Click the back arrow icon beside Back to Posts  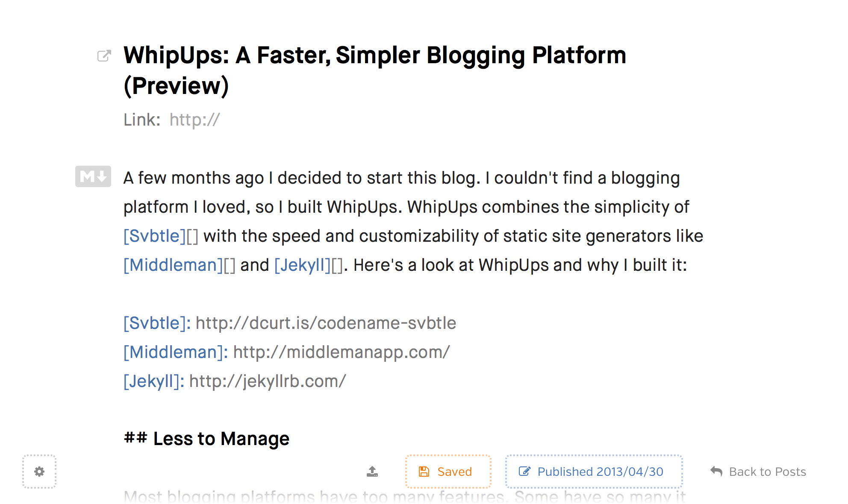[716, 472]
